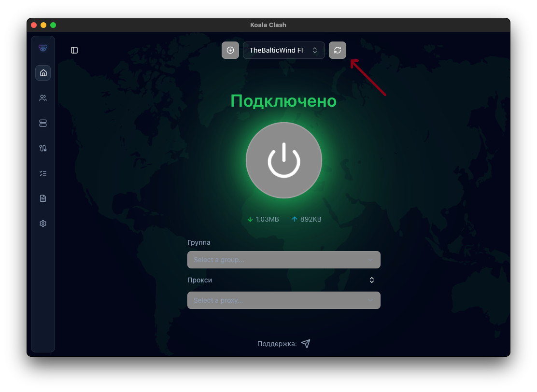
Task: Click the download traffic 1.03MB indicator
Action: click(x=263, y=219)
